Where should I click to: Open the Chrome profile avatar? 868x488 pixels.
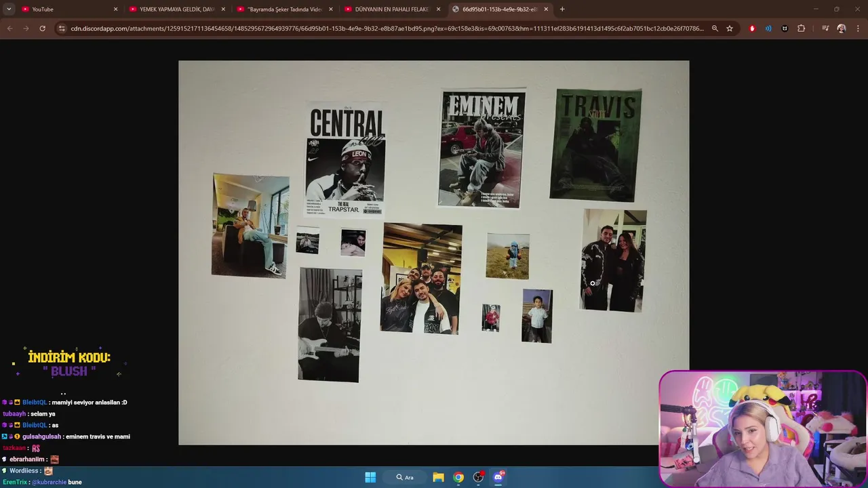point(842,28)
